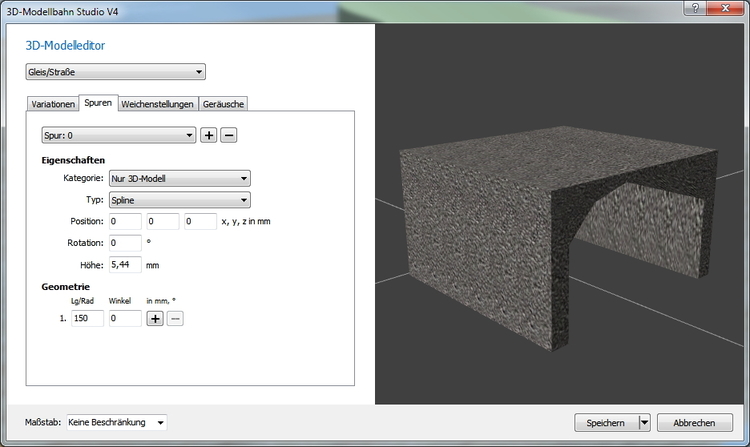This screenshot has height=447, width=750.
Task: Open the Typ dropdown showing Spline
Action: [179, 200]
